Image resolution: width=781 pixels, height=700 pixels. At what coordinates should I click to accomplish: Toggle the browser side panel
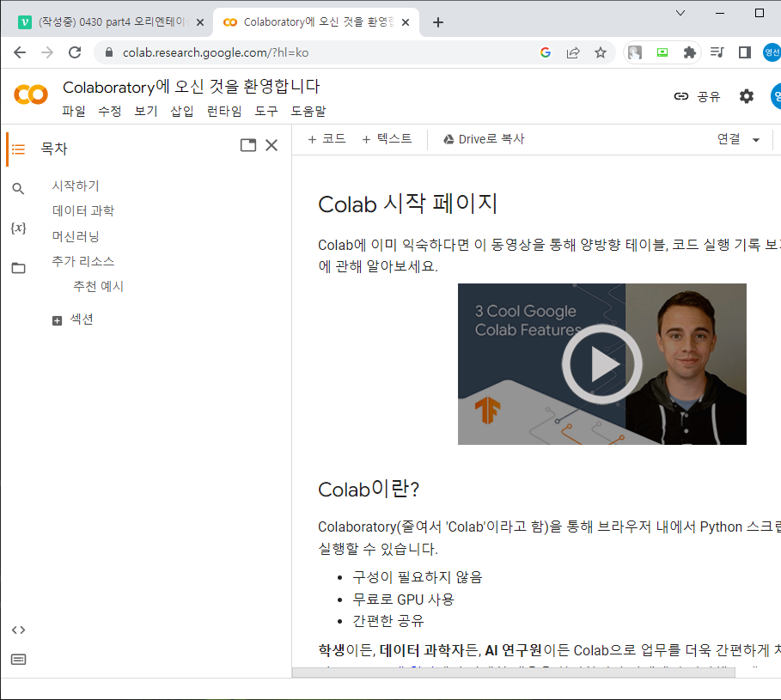[745, 52]
